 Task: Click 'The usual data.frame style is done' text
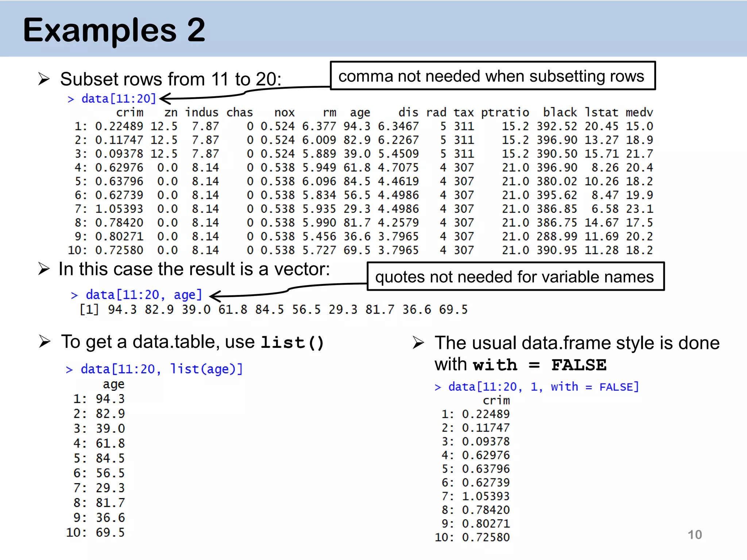point(577,343)
